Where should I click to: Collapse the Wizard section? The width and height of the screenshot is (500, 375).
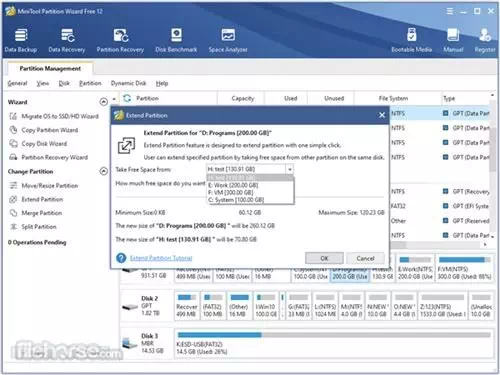click(x=104, y=102)
